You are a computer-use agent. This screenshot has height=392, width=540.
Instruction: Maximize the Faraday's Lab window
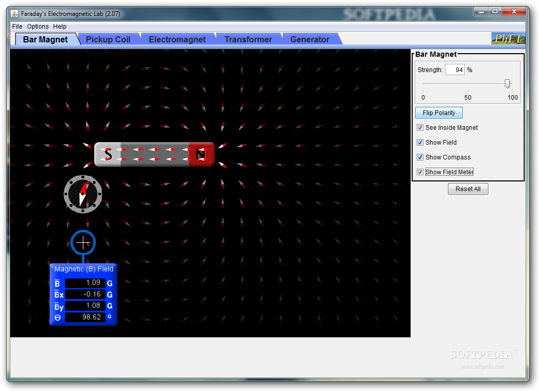click(x=495, y=12)
